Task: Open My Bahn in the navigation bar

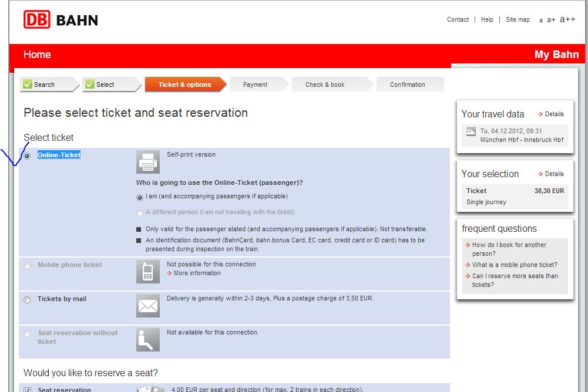Action: 556,55
